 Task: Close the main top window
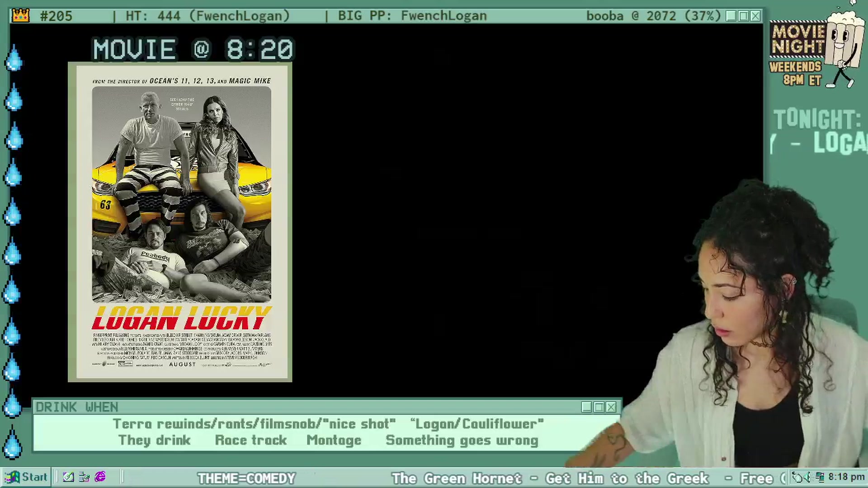pos(755,16)
